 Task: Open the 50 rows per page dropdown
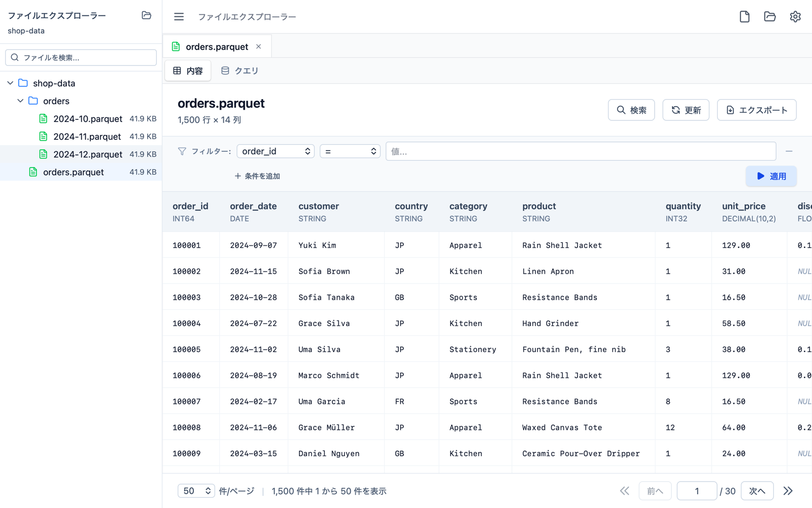click(196, 491)
